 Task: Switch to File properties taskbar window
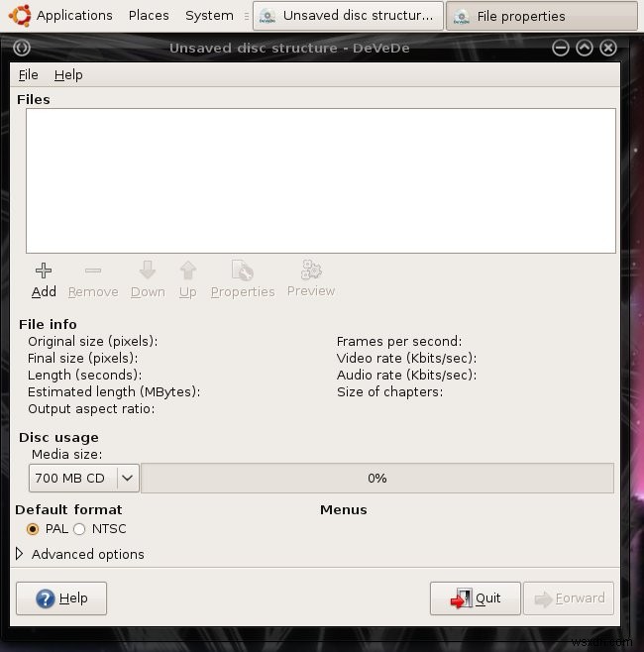click(x=542, y=16)
